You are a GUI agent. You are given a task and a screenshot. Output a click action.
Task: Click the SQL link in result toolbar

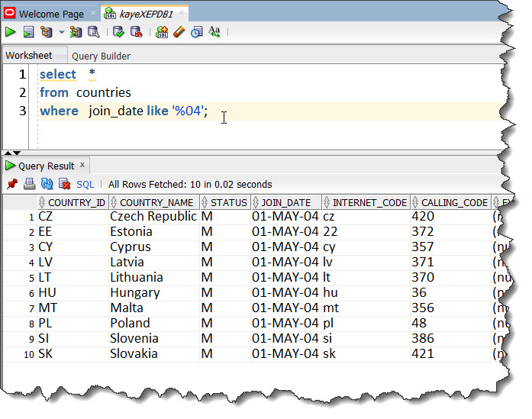pyautogui.click(x=85, y=184)
